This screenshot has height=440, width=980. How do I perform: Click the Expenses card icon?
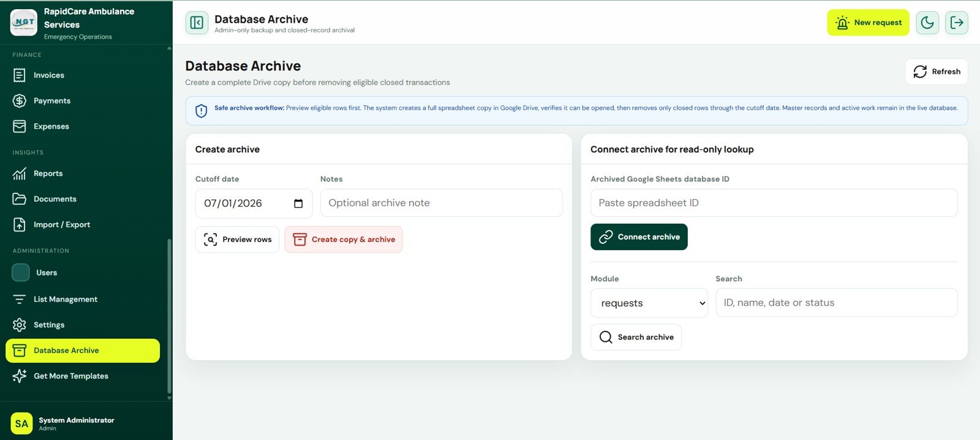(20, 126)
